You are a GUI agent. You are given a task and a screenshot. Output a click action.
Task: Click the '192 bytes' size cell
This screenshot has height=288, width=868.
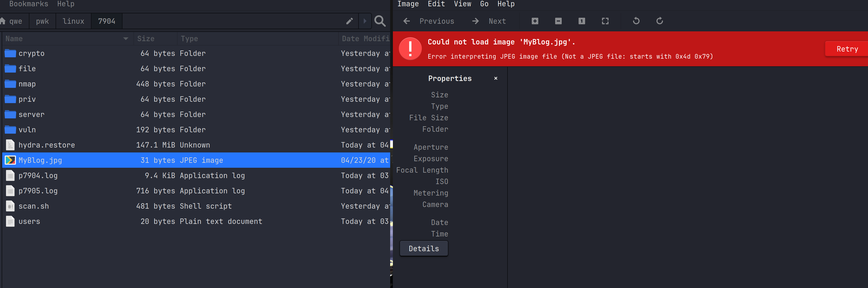(x=155, y=130)
